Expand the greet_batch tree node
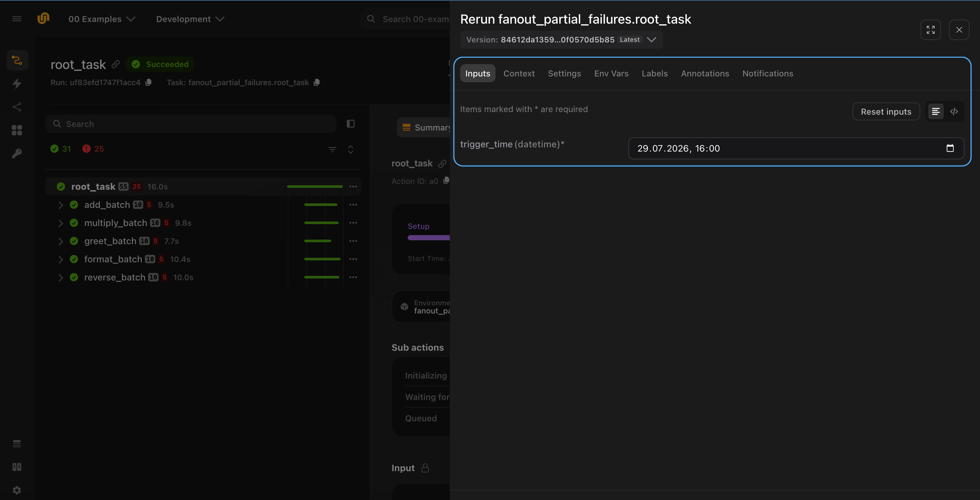 pyautogui.click(x=61, y=241)
